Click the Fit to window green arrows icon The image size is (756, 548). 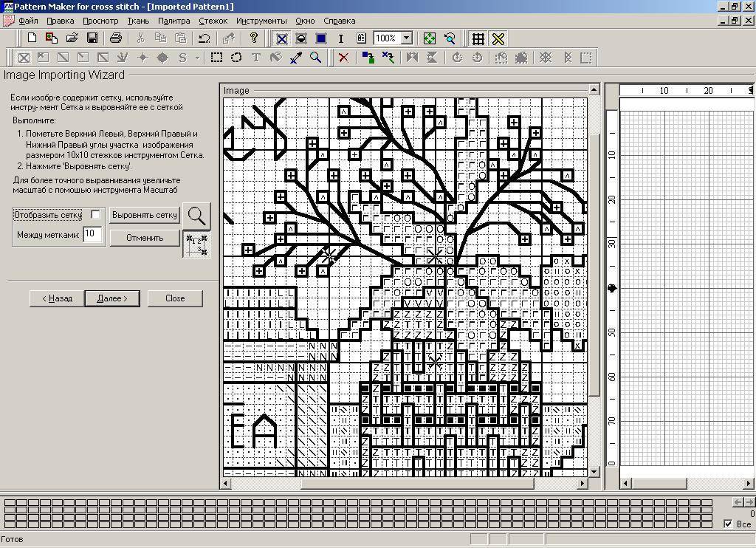point(429,38)
